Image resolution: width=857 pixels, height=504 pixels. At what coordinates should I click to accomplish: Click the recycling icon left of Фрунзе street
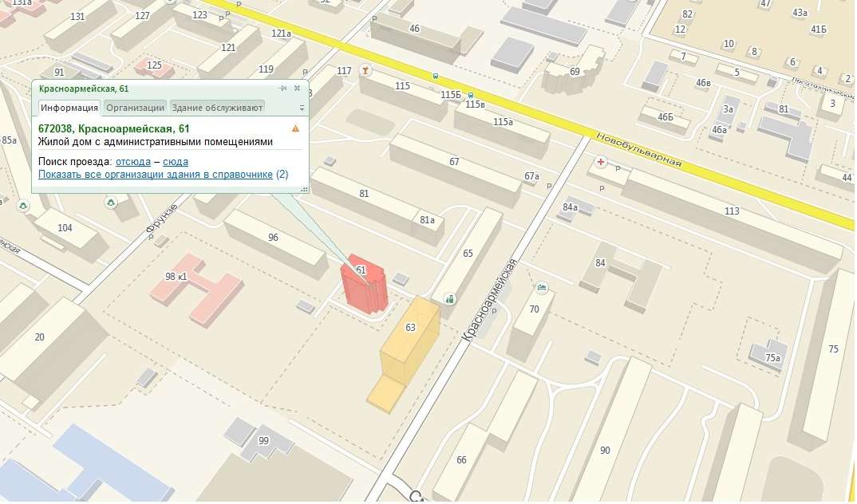(112, 203)
